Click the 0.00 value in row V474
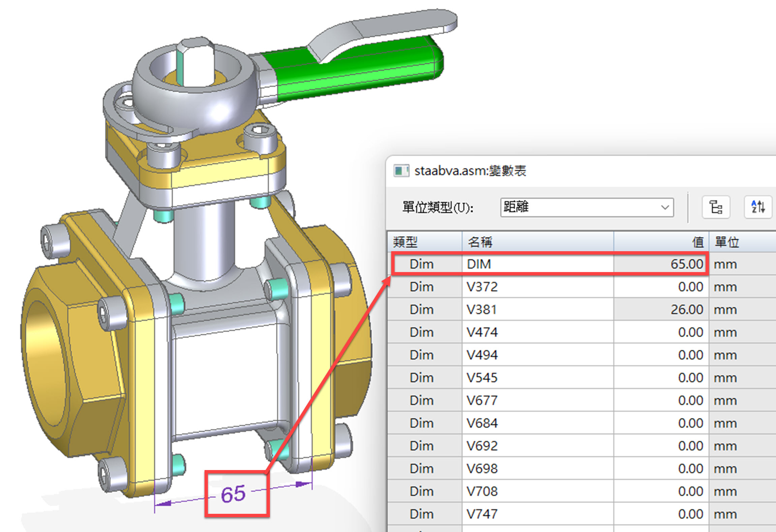Image resolution: width=776 pixels, height=532 pixels. [661, 332]
